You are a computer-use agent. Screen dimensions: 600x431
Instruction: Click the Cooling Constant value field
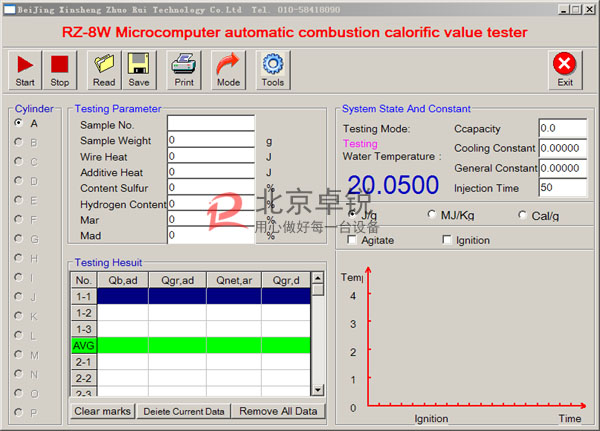tap(562, 148)
